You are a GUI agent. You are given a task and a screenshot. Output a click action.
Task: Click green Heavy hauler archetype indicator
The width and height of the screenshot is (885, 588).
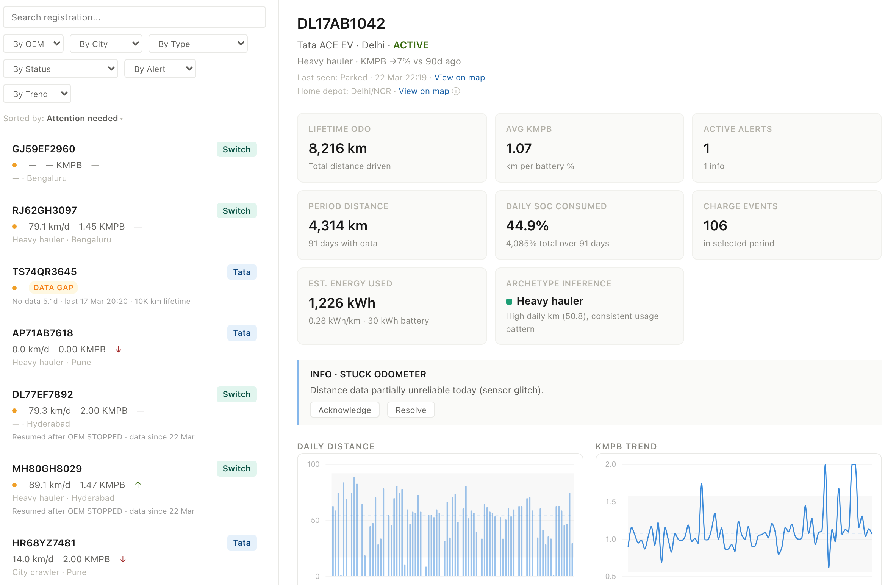(509, 302)
